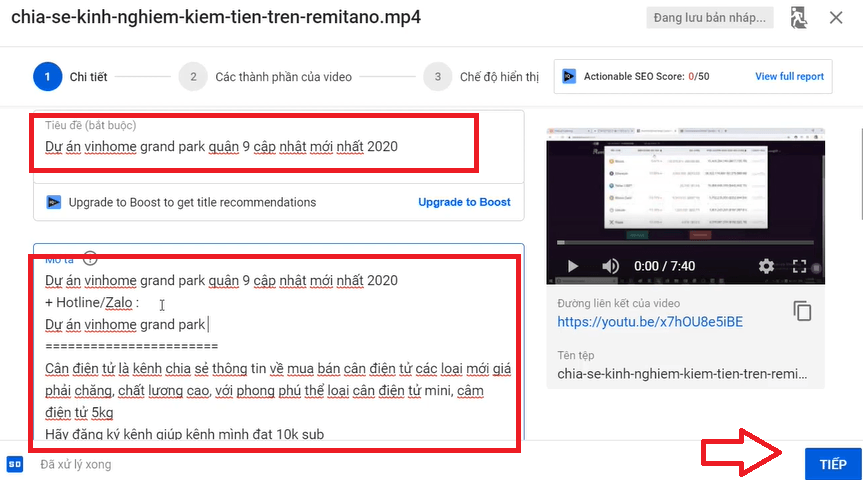Mute the preview with speaker icon

(610, 266)
